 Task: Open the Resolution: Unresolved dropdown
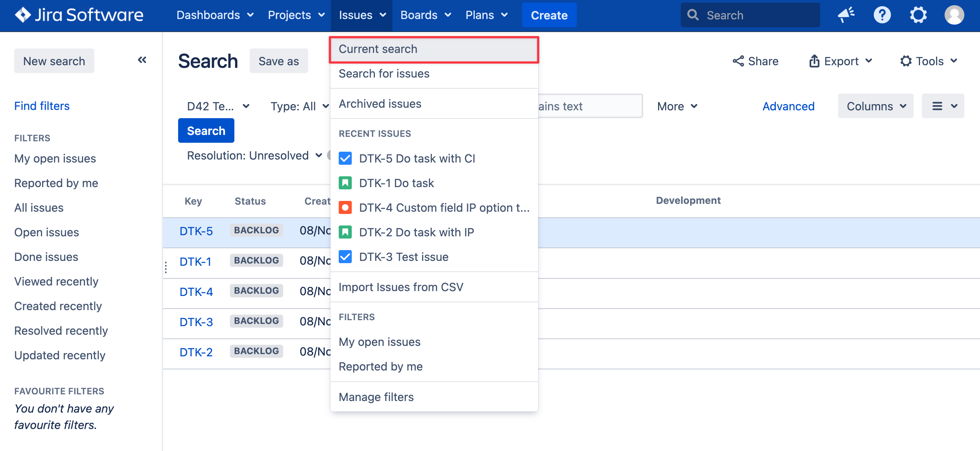[x=254, y=156]
